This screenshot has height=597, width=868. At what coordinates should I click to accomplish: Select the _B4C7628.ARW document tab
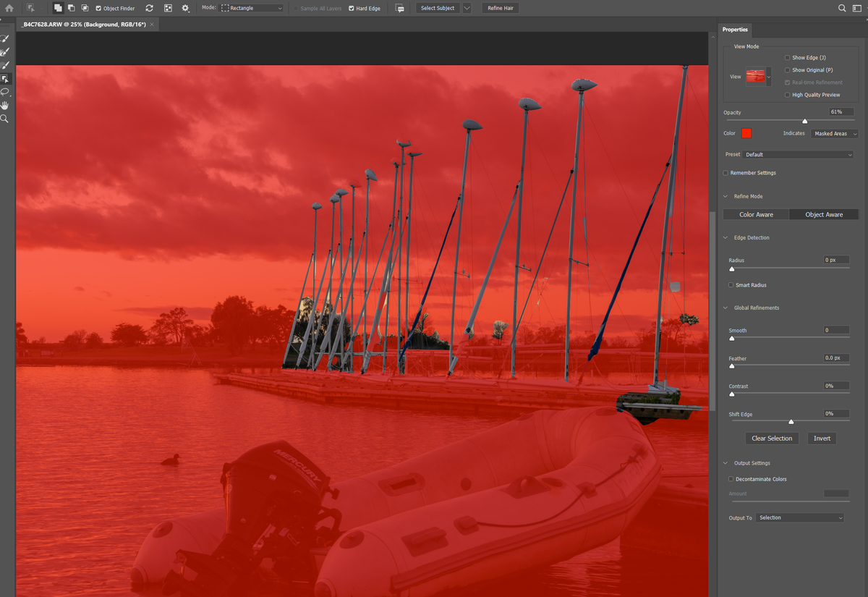click(x=83, y=25)
